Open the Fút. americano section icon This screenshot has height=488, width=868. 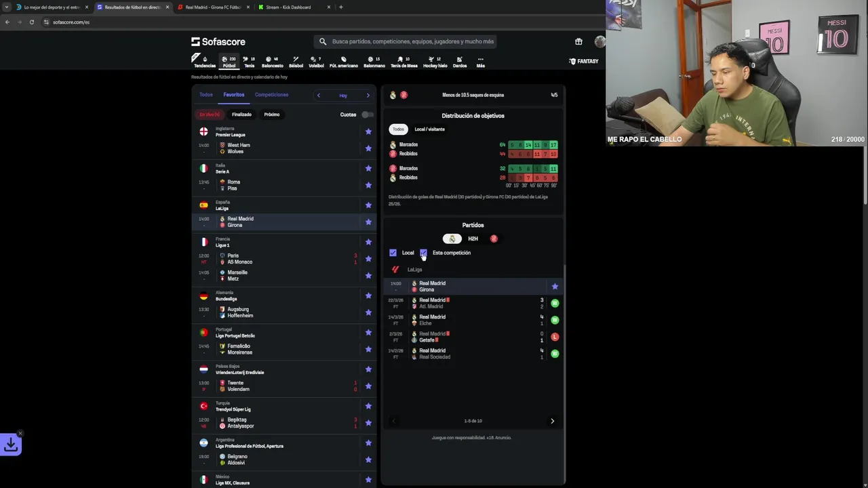coord(343,62)
